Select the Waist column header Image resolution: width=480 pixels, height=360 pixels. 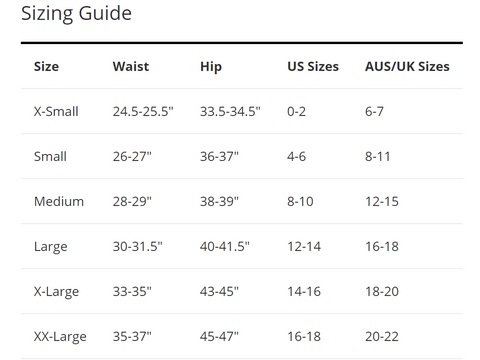coord(131,66)
